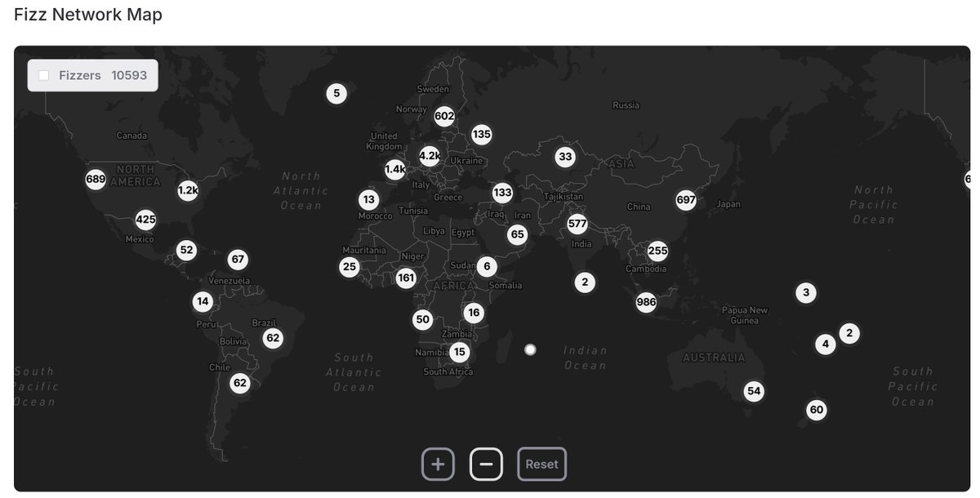Open the 16 cluster near Zambia
This screenshot has width=980, height=498.
(x=474, y=313)
